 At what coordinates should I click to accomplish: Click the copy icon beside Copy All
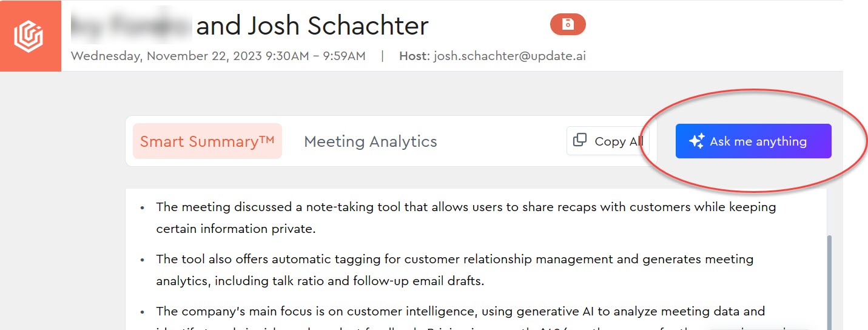(580, 140)
